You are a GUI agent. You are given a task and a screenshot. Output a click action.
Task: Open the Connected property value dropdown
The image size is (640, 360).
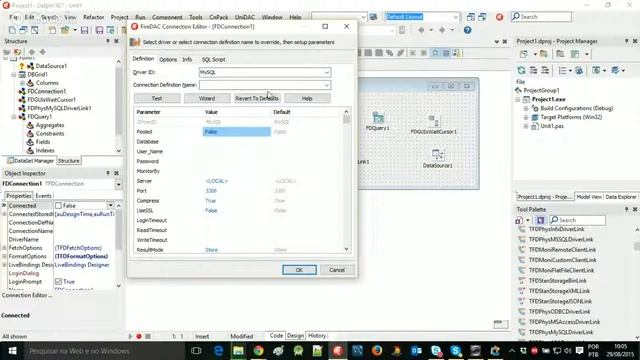[x=110, y=206]
